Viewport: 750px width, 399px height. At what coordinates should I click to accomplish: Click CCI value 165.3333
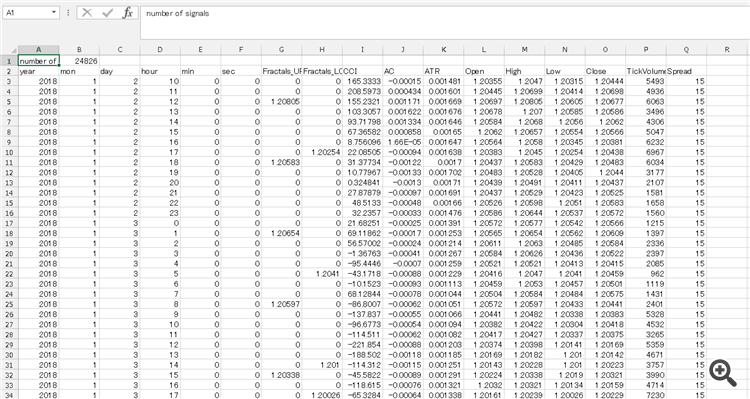pos(362,81)
